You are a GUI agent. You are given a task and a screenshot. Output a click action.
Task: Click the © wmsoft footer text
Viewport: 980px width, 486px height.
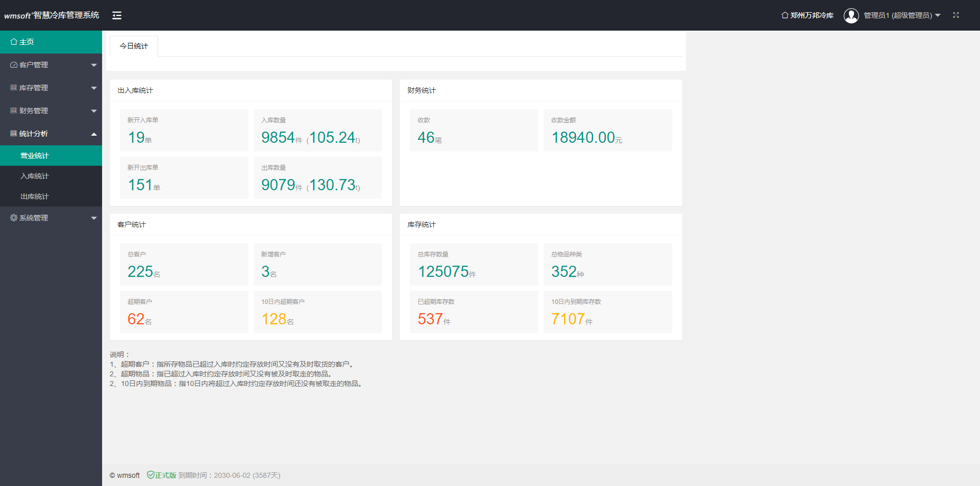pyautogui.click(x=125, y=475)
